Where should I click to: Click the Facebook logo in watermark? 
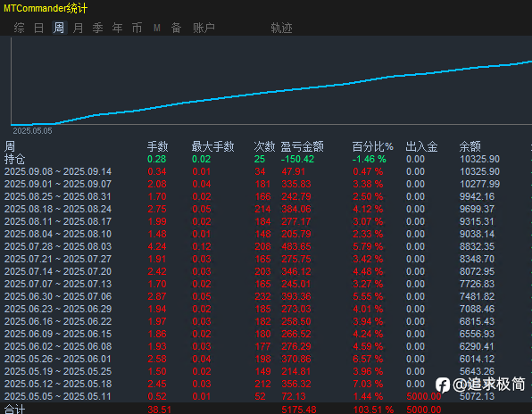[x=443, y=385]
